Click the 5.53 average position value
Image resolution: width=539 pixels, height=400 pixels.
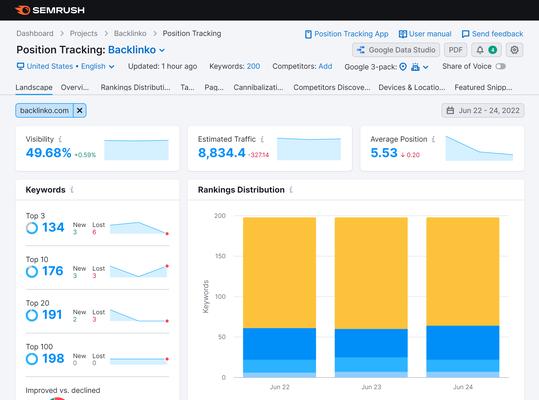(384, 153)
